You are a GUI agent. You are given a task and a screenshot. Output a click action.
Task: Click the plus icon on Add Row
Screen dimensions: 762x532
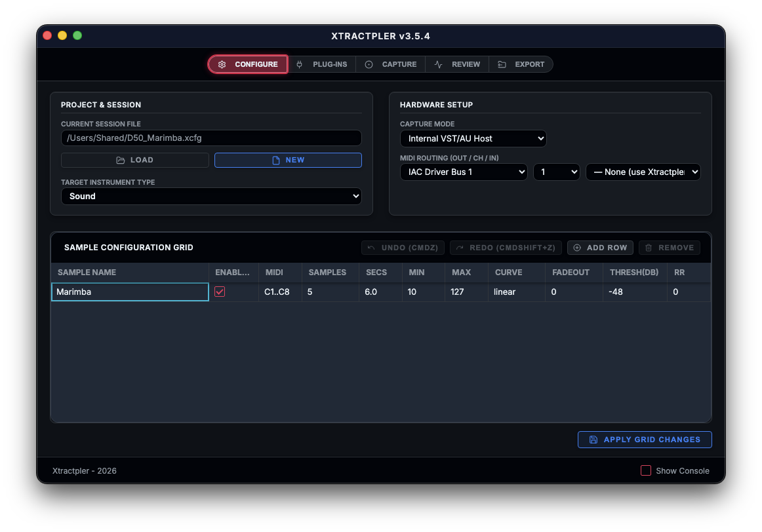click(577, 248)
